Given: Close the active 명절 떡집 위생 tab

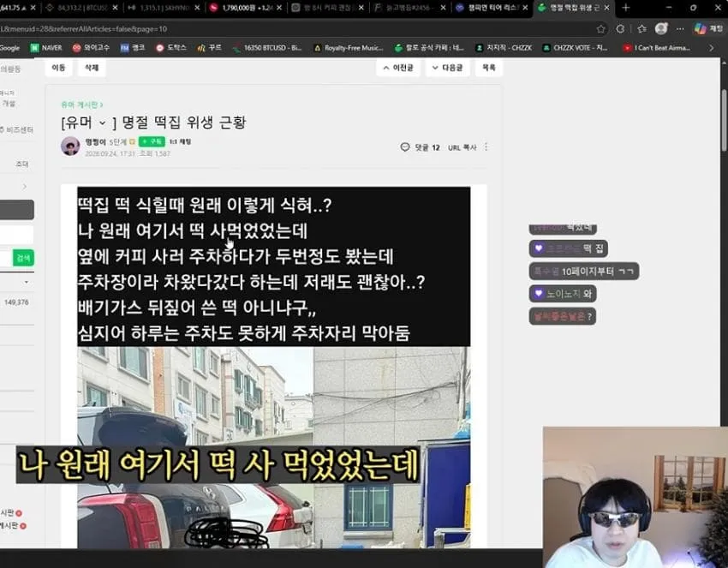Looking at the screenshot, I should (606, 8).
